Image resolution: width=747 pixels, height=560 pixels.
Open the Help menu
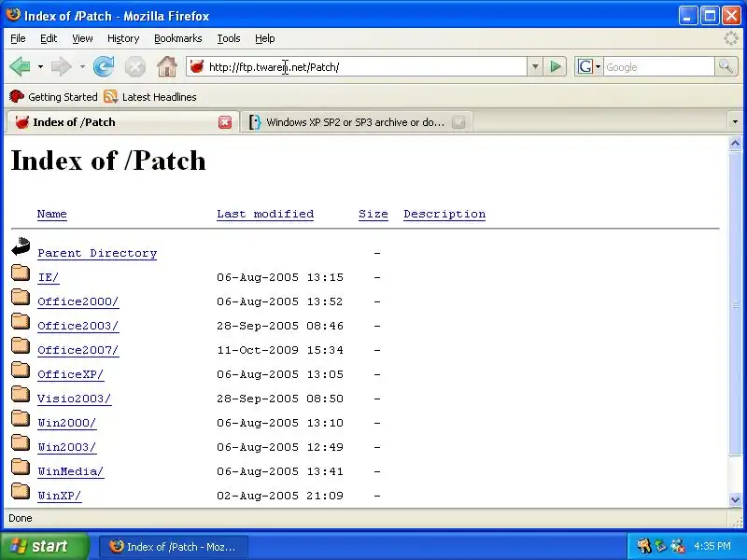[265, 38]
